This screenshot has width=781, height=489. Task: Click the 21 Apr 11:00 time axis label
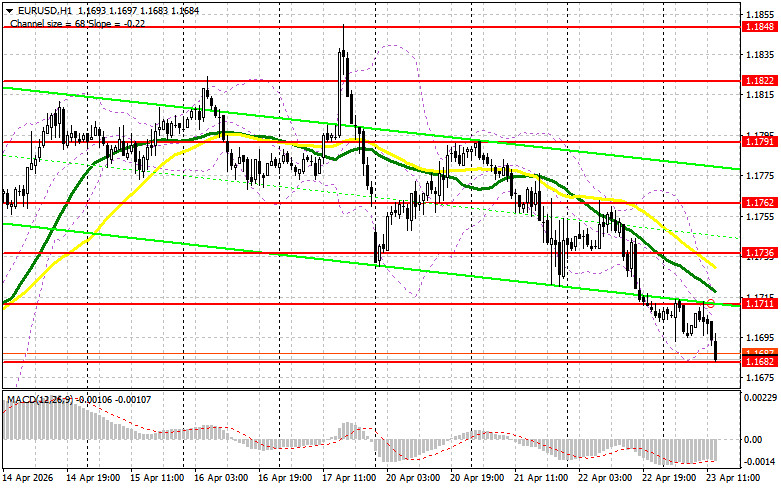tap(541, 478)
